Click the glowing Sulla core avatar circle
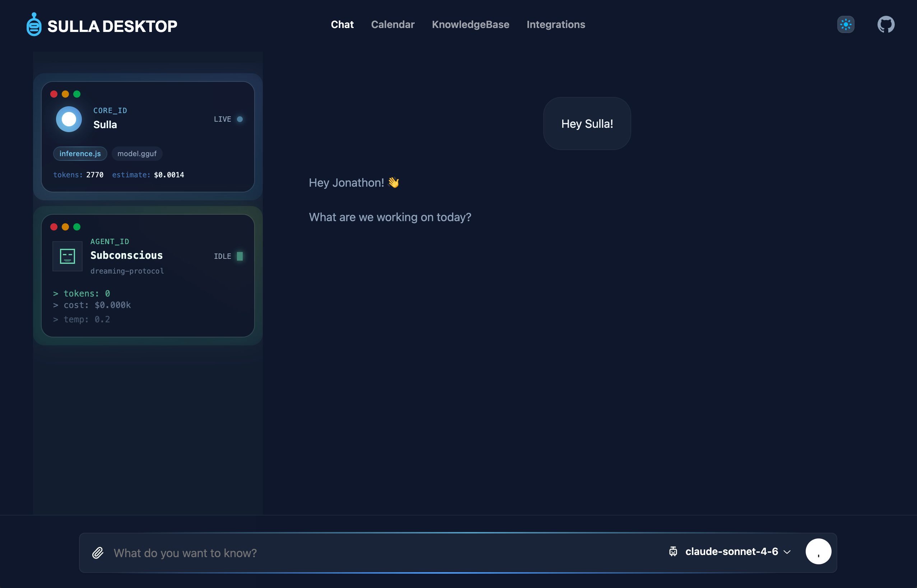This screenshot has height=588, width=917. point(69,119)
